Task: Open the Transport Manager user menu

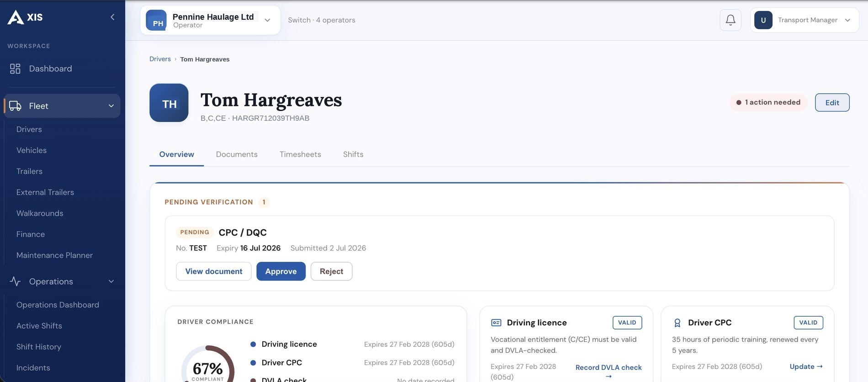Action: click(x=804, y=20)
